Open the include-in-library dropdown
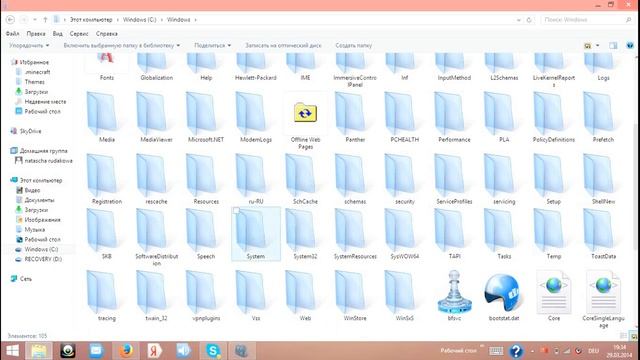 pos(122,45)
